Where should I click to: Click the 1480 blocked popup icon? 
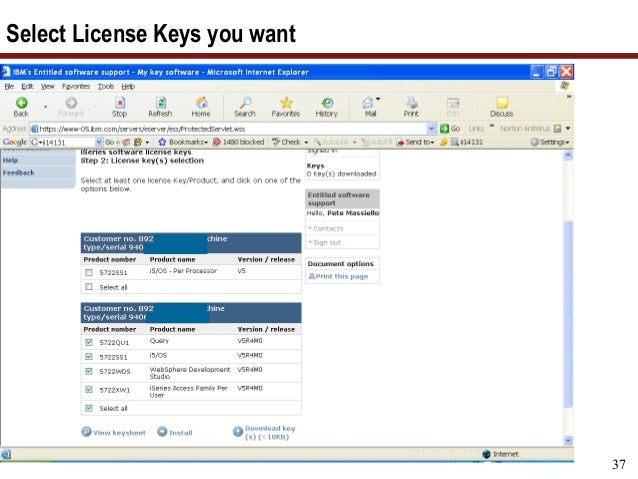(217, 142)
